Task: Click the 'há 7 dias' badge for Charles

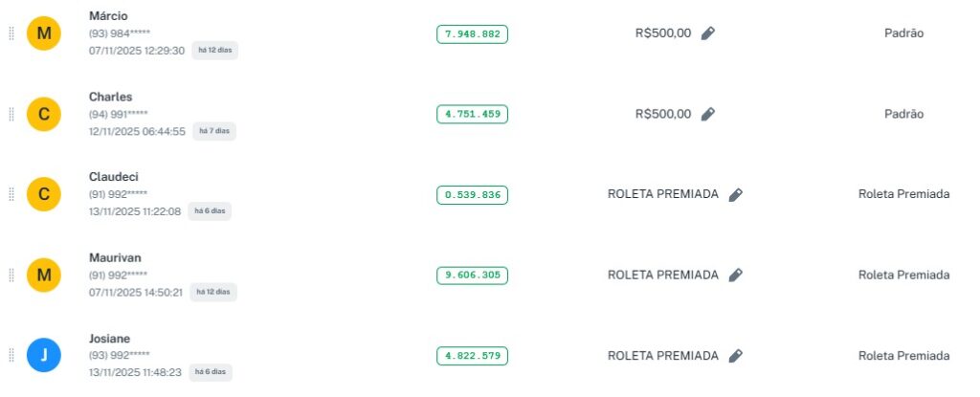Action: click(x=214, y=131)
